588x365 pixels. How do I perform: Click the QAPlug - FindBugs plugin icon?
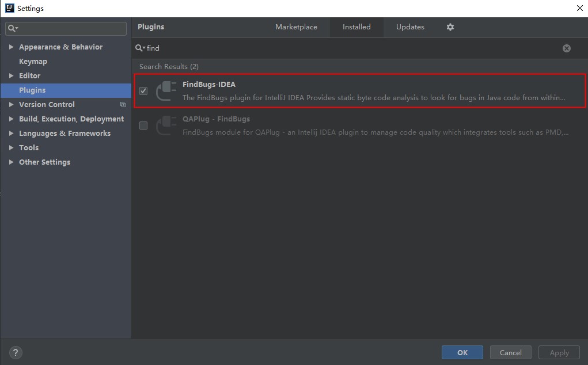coord(166,126)
